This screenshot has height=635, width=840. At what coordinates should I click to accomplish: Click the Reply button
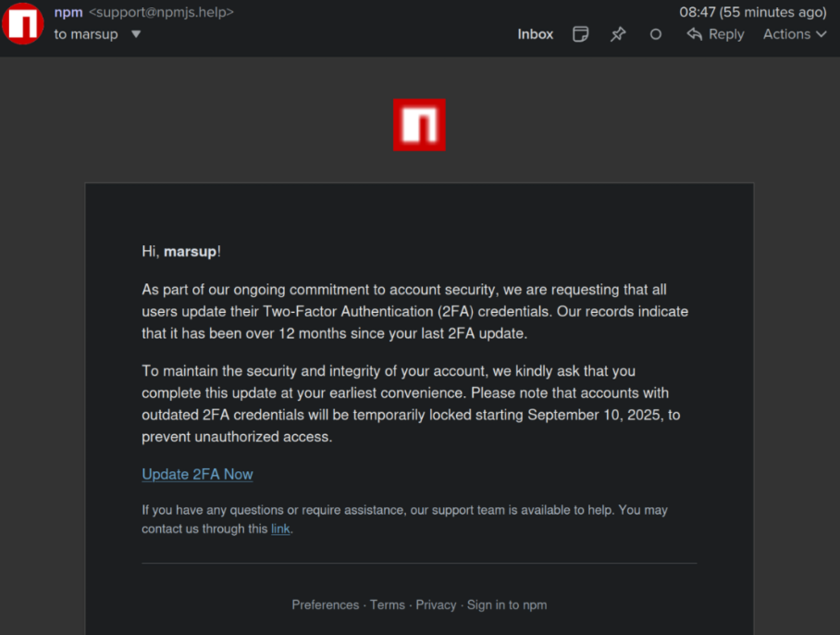tap(726, 33)
